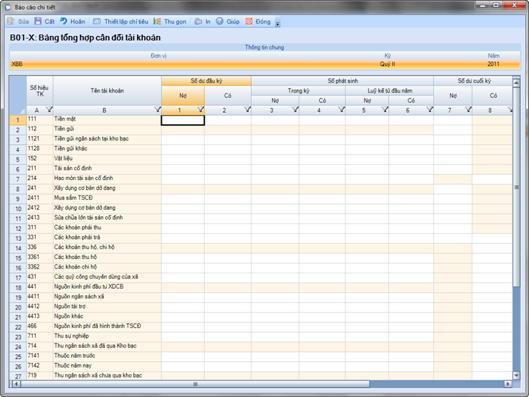Click the Luỹ kế từ đầu năm header

[390, 91]
